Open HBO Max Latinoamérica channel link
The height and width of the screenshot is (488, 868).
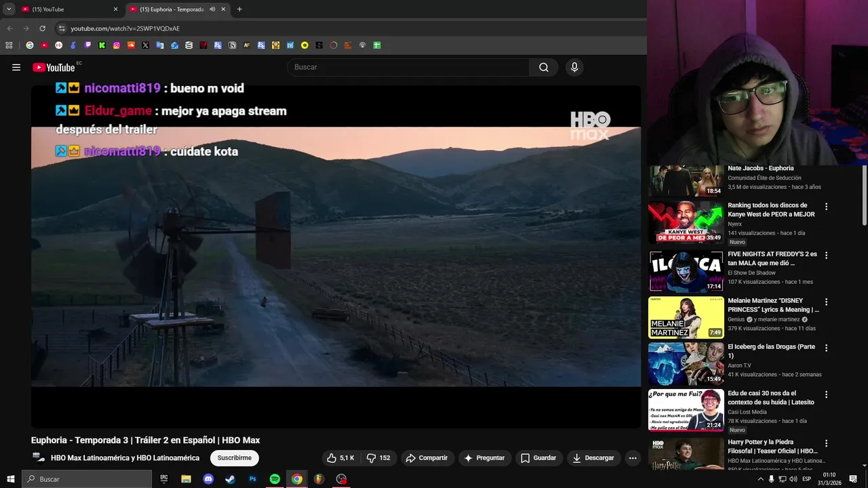(x=125, y=458)
